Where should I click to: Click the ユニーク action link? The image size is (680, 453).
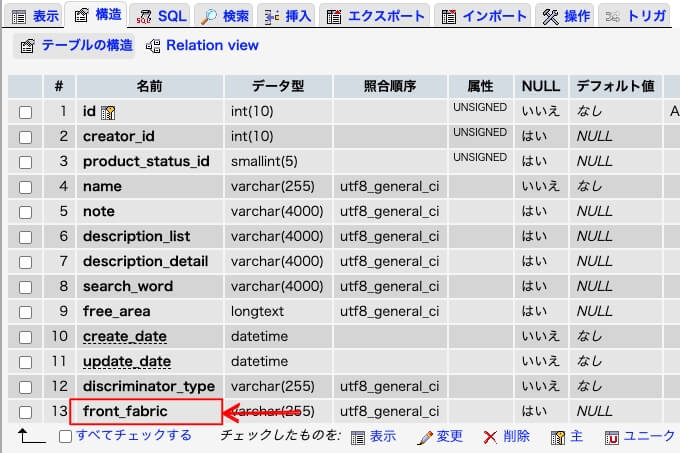point(649,436)
